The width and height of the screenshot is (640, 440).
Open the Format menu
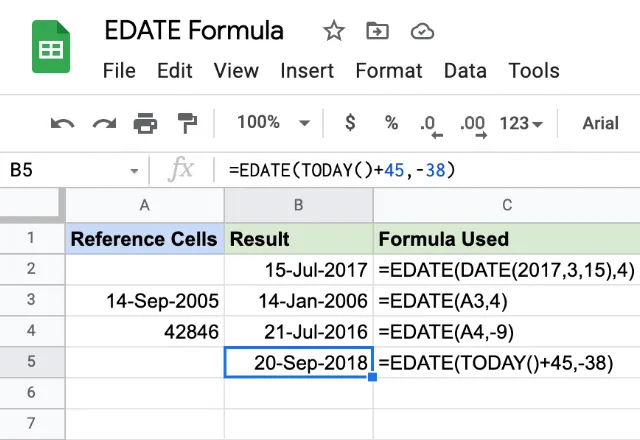tap(389, 71)
